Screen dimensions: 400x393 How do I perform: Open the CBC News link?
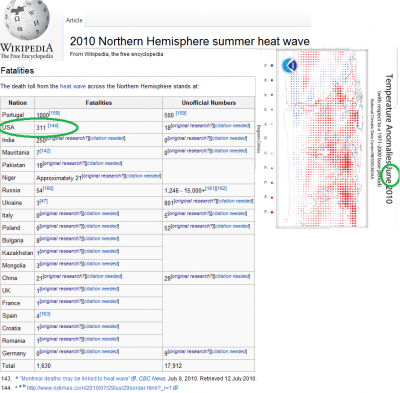(x=152, y=379)
